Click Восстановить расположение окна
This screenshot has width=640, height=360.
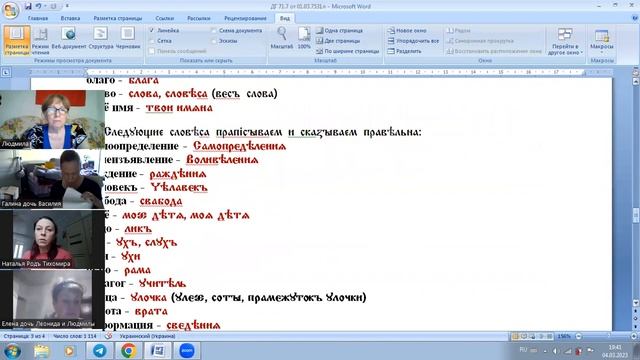(x=494, y=51)
